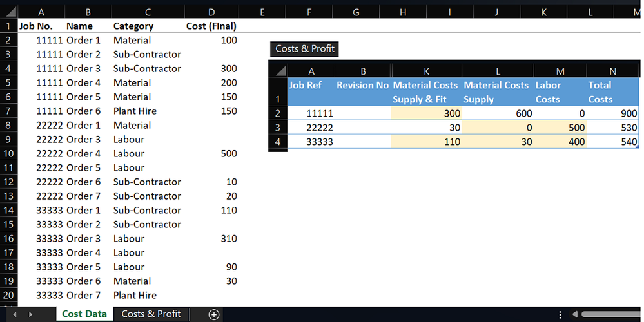Viewport: 644px width, 322px height.
Task: Select column D header
Action: pyautogui.click(x=211, y=12)
